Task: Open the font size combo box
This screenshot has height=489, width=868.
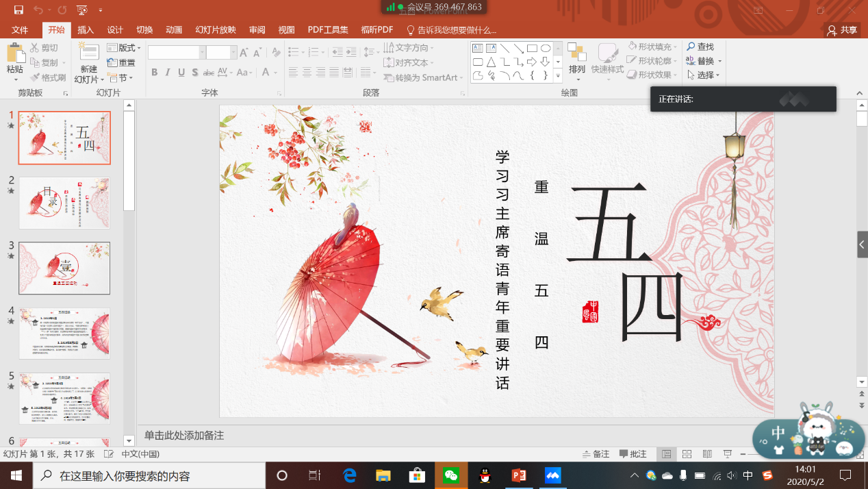Action: (x=222, y=53)
